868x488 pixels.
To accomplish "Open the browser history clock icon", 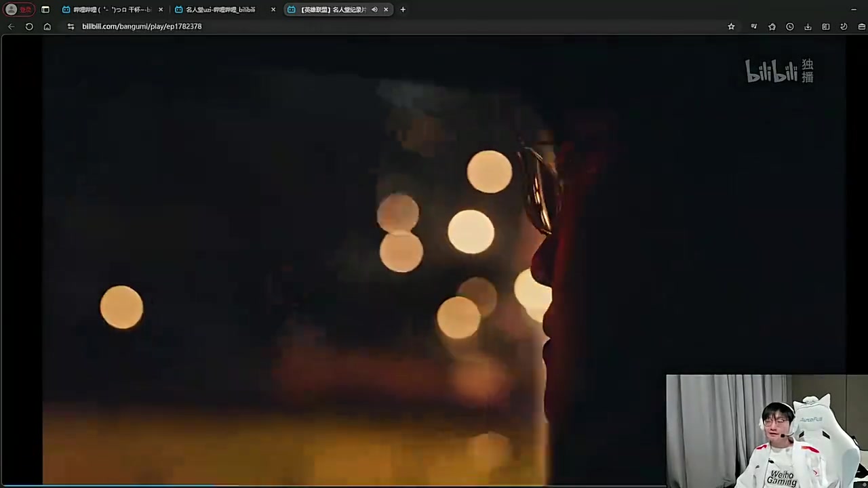I will pyautogui.click(x=789, y=26).
